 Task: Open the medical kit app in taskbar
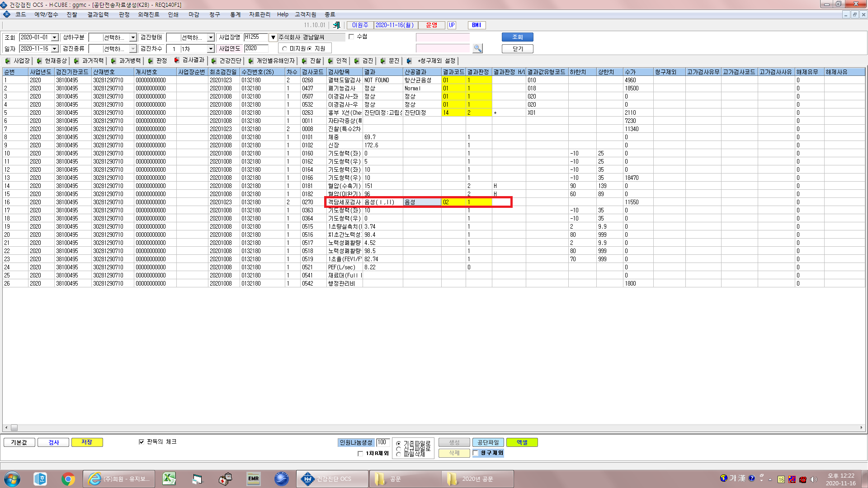pyautogui.click(x=225, y=479)
